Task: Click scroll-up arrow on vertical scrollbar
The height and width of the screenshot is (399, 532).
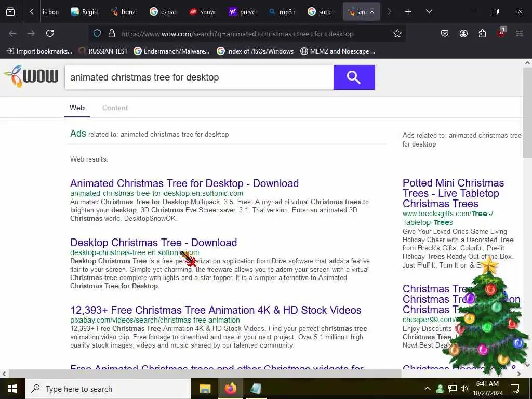Action: (527, 63)
